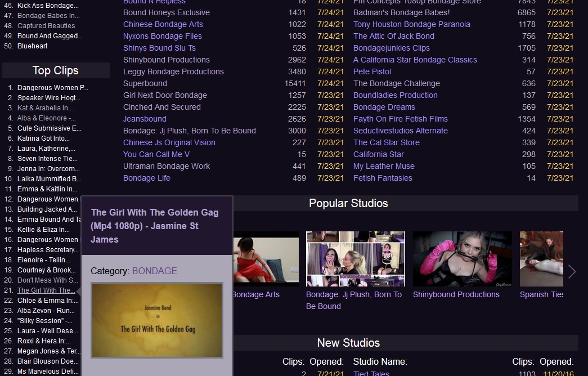The width and height of the screenshot is (588, 376).
Task: Open the You Can Call Me V studio
Action: pyautogui.click(x=156, y=154)
